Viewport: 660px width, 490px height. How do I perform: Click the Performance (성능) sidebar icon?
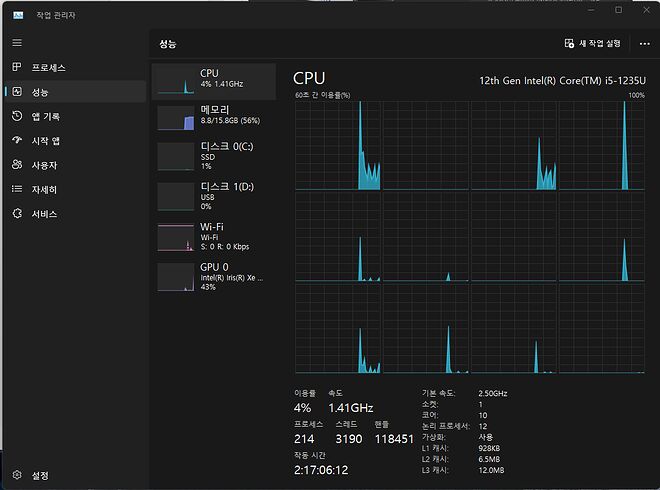(x=17, y=91)
